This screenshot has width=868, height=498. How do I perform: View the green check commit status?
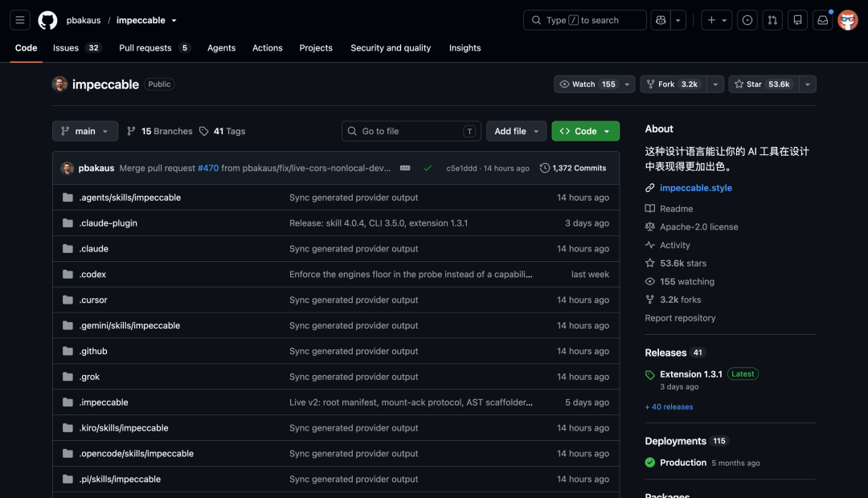(428, 168)
